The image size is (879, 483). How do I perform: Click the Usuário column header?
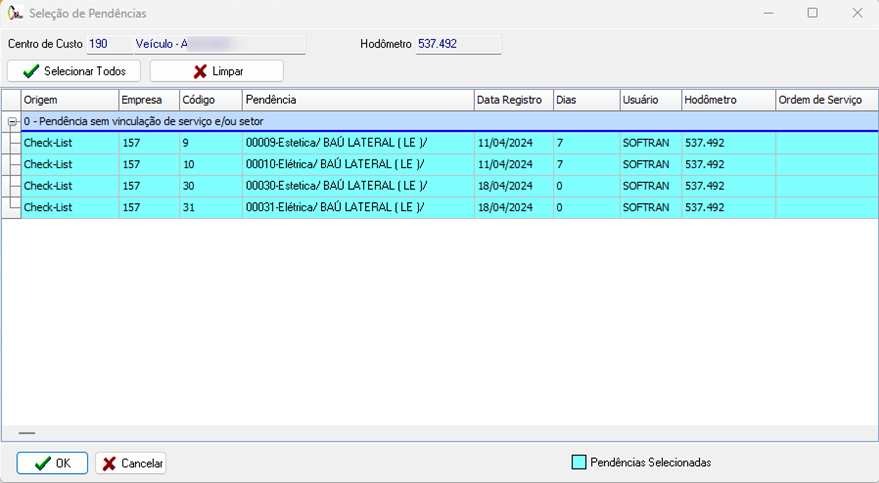click(651, 100)
